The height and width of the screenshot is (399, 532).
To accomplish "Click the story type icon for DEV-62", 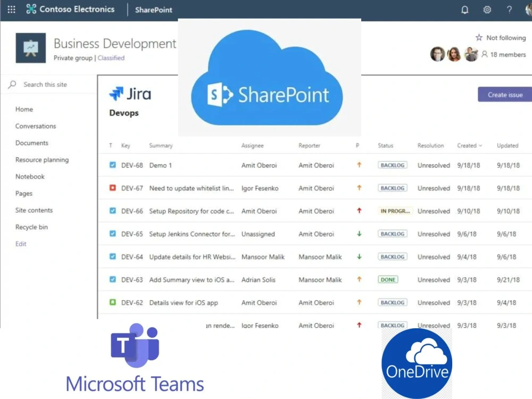I will (113, 302).
